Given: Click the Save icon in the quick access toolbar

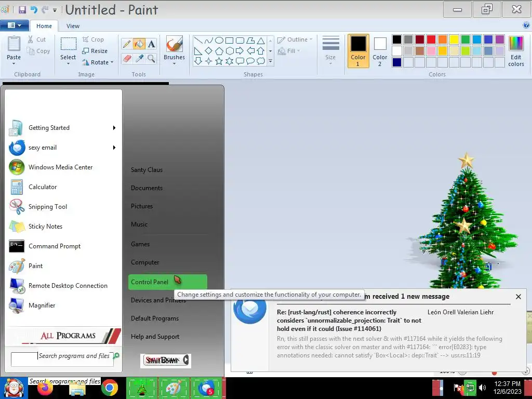Looking at the screenshot, I should [22, 9].
